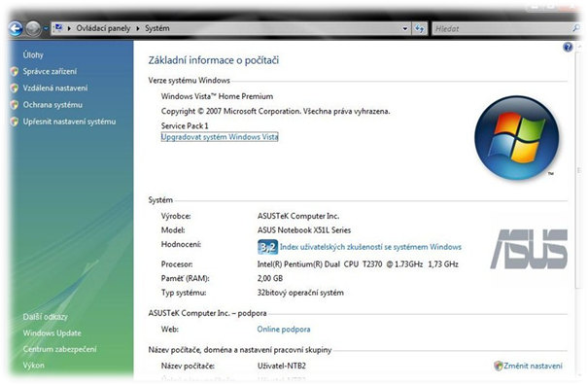Click the Copyright © 2007 Microsoft Corporation line
588x385 pixels.
tap(276, 112)
